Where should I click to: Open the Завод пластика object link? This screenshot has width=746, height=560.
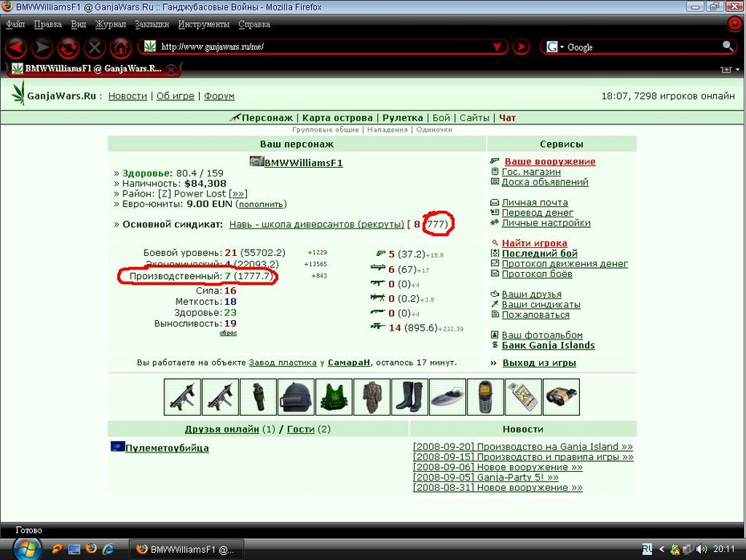click(282, 363)
